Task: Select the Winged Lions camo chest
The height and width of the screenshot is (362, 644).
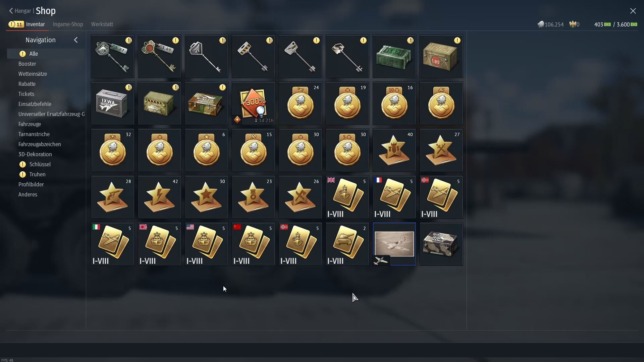Action: point(206,103)
